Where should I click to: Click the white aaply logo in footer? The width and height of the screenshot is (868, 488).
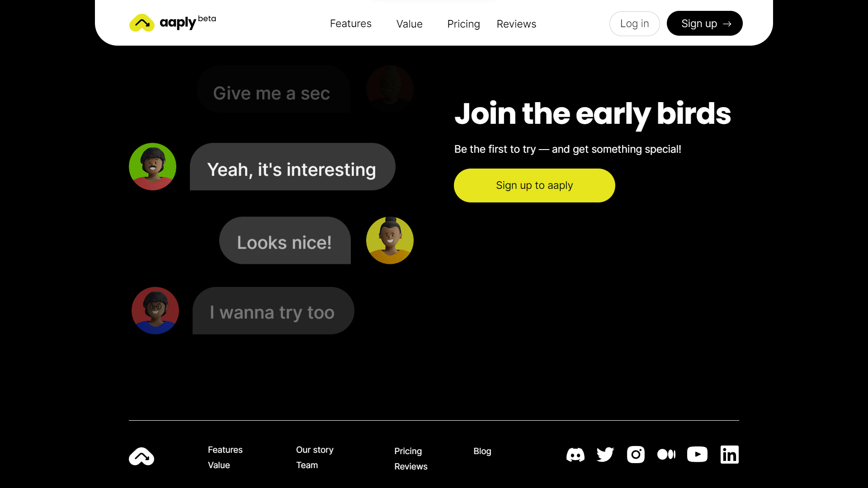click(142, 456)
